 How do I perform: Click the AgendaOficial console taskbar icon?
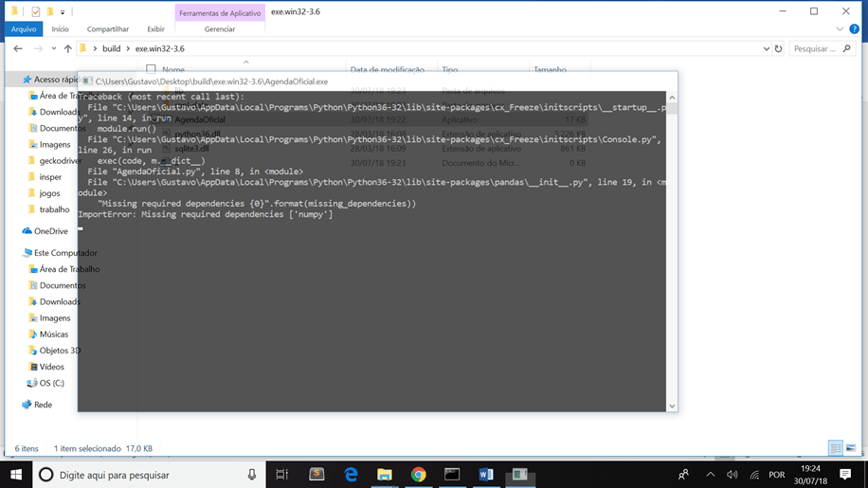pyautogui.click(x=520, y=475)
